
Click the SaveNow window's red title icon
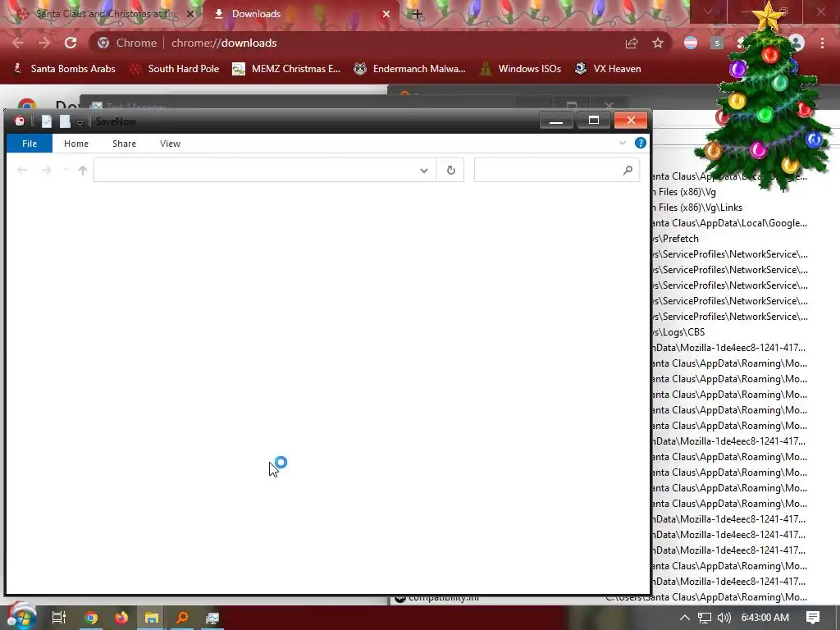[x=20, y=121]
